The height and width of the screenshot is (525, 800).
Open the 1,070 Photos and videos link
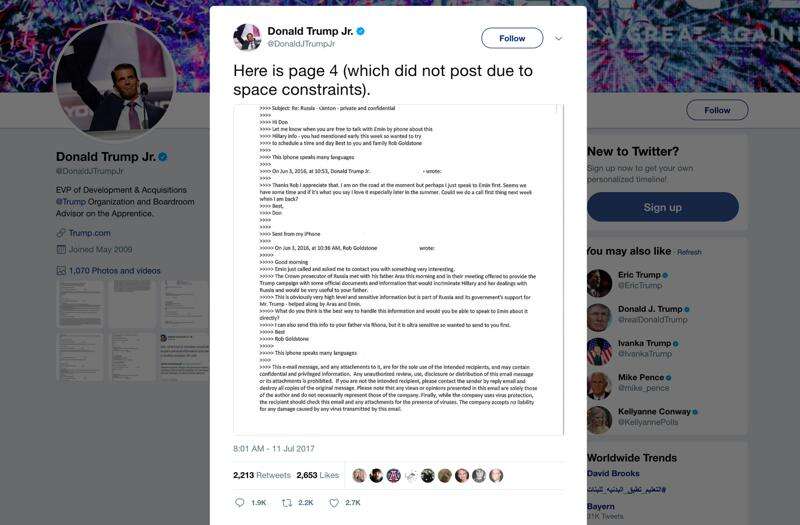tap(114, 270)
